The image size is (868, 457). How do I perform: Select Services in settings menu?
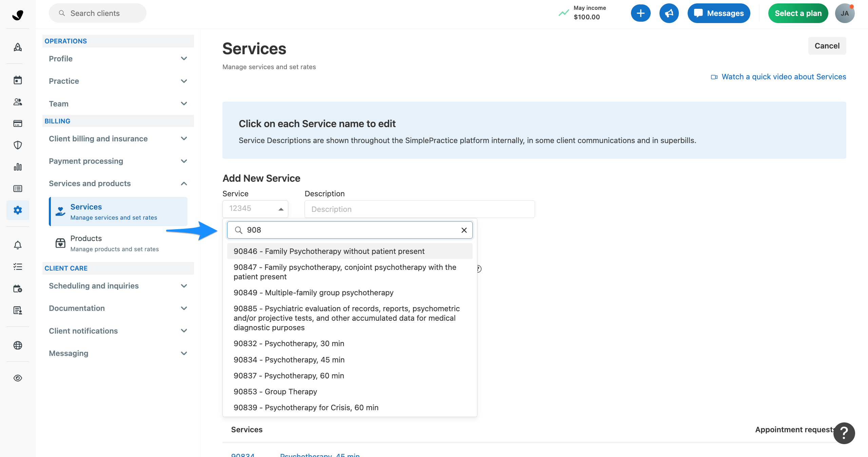[x=118, y=212]
